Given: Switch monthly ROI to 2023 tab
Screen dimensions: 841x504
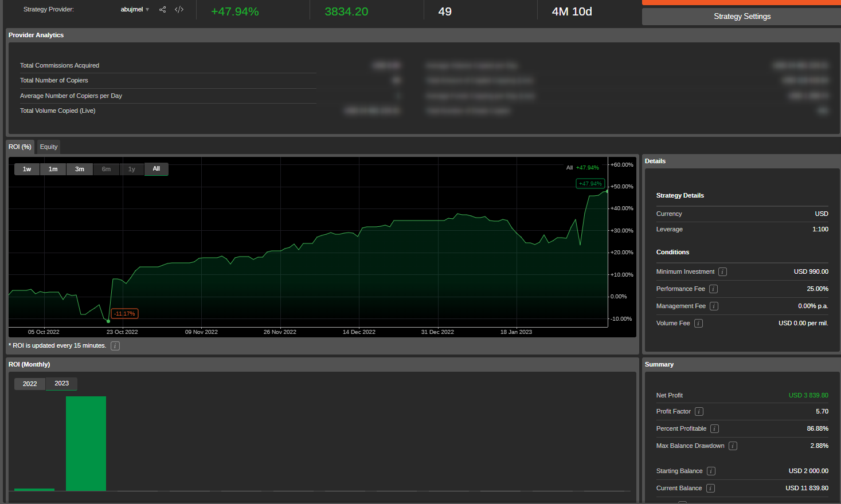Looking at the screenshot, I should [62, 384].
